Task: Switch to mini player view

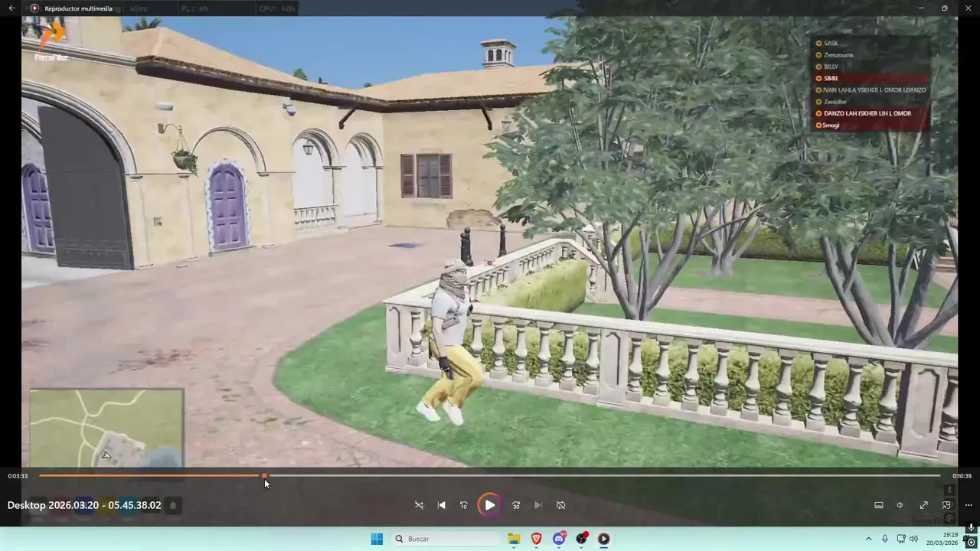Action: tap(946, 505)
